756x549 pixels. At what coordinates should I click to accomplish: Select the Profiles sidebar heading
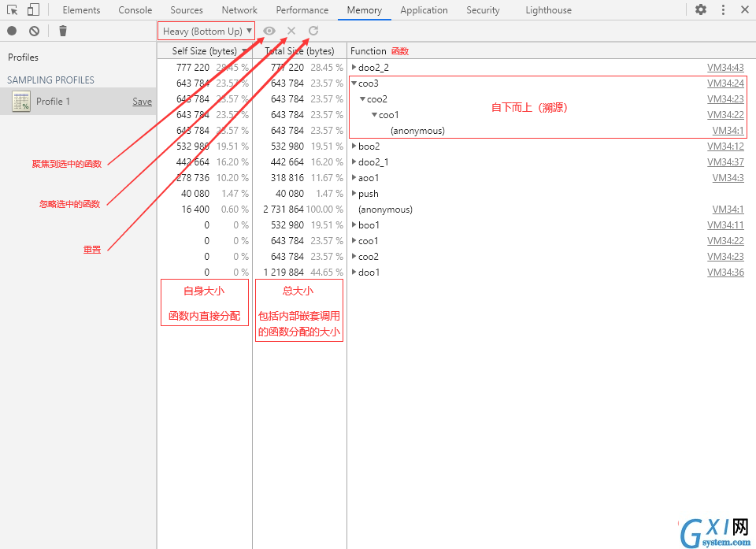coord(23,57)
